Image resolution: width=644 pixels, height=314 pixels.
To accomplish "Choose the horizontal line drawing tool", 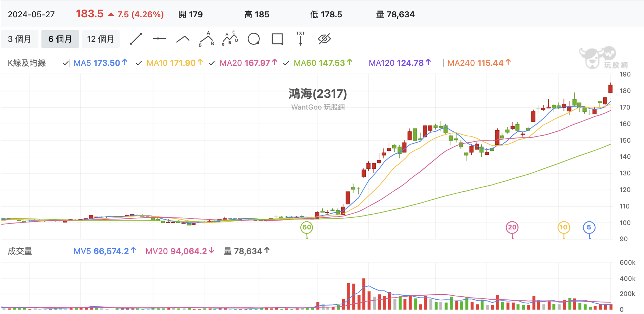I will (x=159, y=39).
